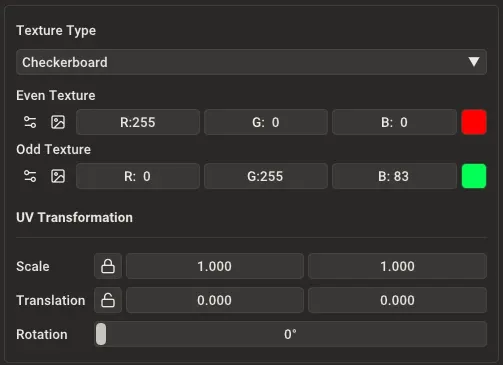Select Even Texture B: 0 field
Viewport: 503px width, 365px height.
point(394,122)
